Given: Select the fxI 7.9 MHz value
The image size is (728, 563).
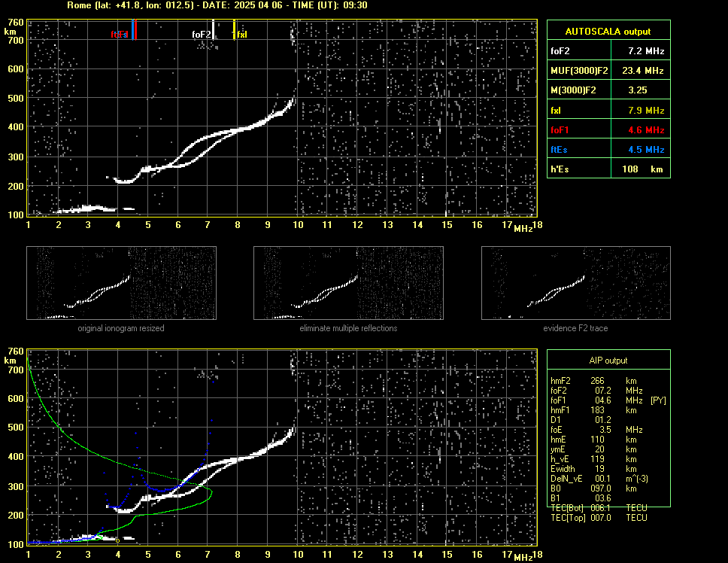Looking at the screenshot, I should click(x=646, y=111).
